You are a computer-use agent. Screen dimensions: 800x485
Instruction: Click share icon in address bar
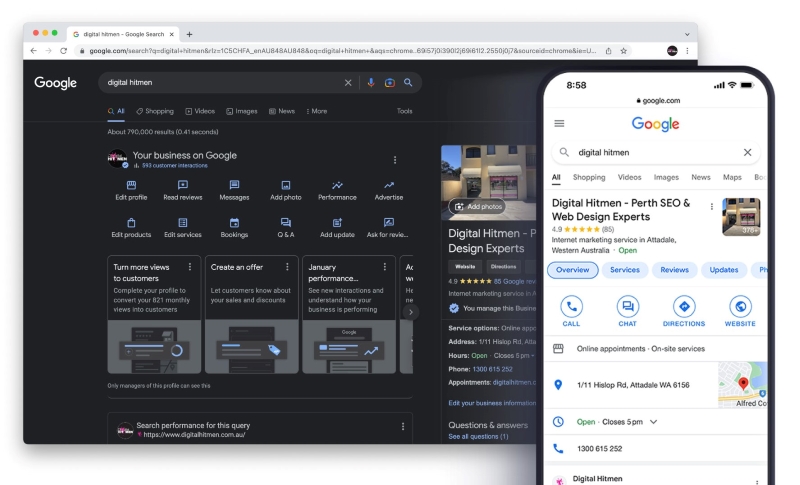tap(609, 50)
